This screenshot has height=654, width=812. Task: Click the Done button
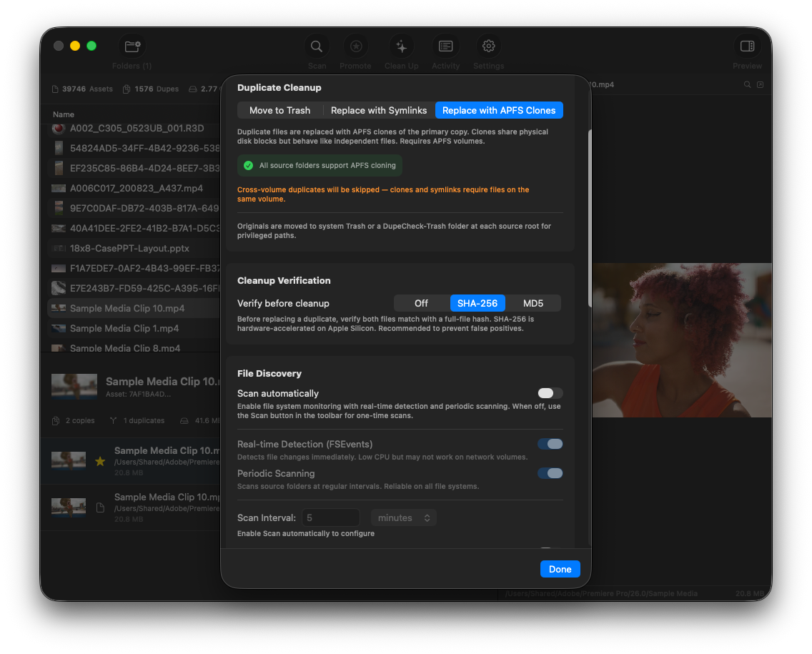(x=560, y=568)
